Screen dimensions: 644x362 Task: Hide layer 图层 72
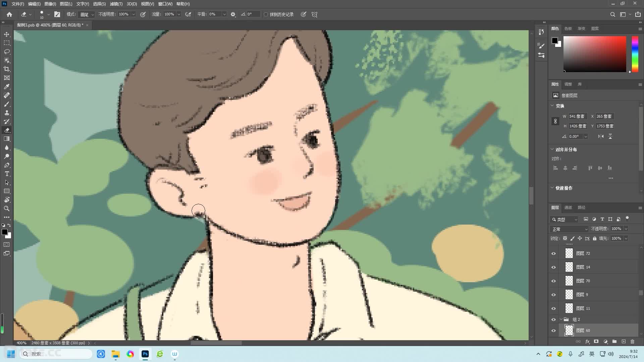pyautogui.click(x=554, y=253)
